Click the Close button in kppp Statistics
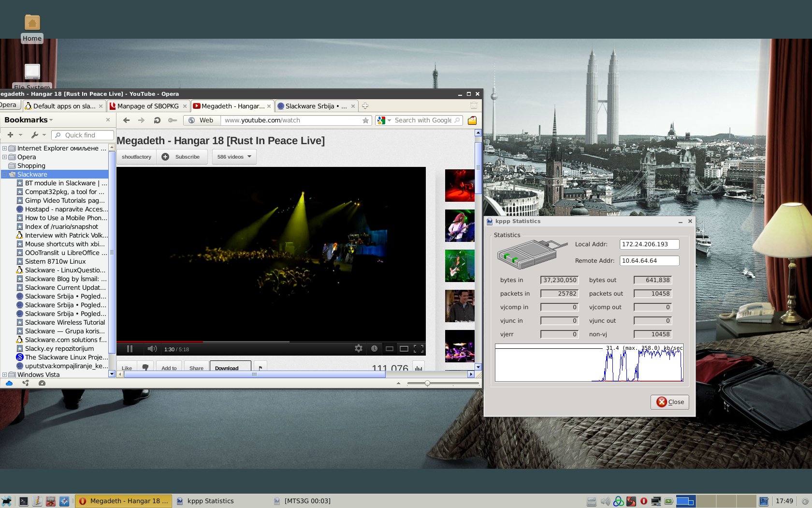The width and height of the screenshot is (812, 508). pyautogui.click(x=670, y=402)
